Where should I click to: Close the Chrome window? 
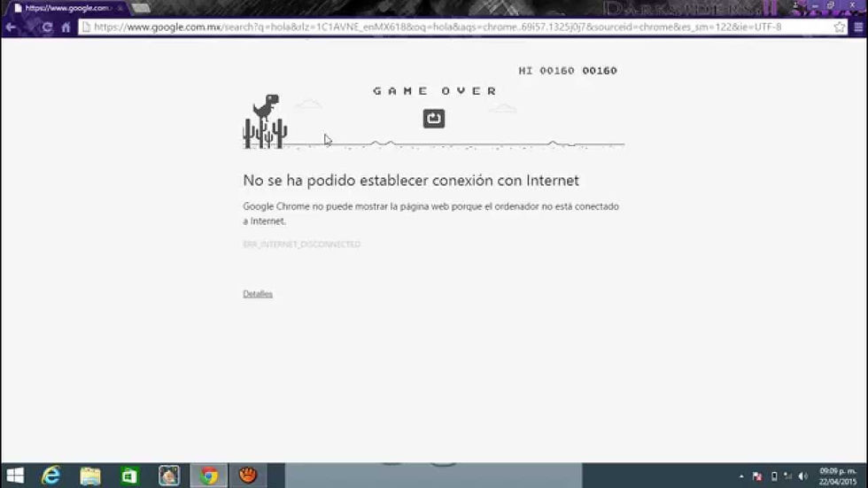pos(852,6)
